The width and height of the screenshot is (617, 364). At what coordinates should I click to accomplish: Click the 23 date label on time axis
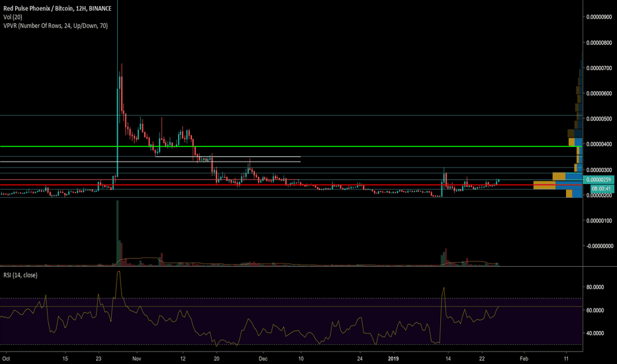point(99,359)
